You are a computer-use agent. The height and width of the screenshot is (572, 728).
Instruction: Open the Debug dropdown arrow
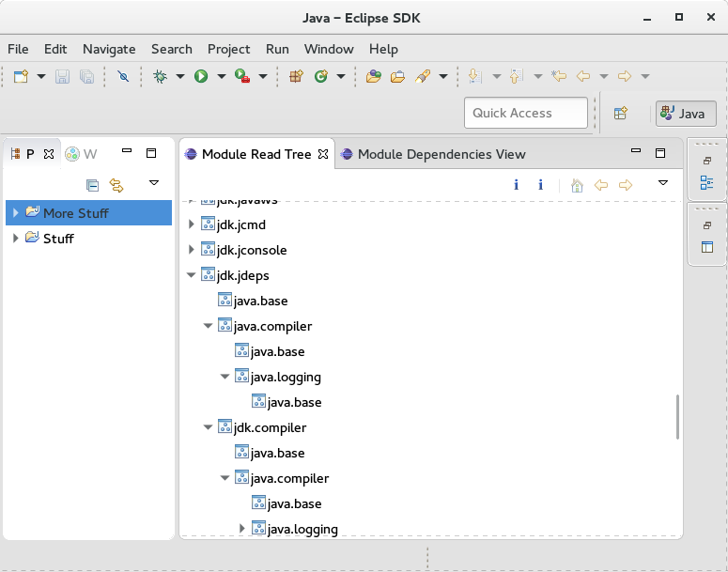tap(180, 77)
